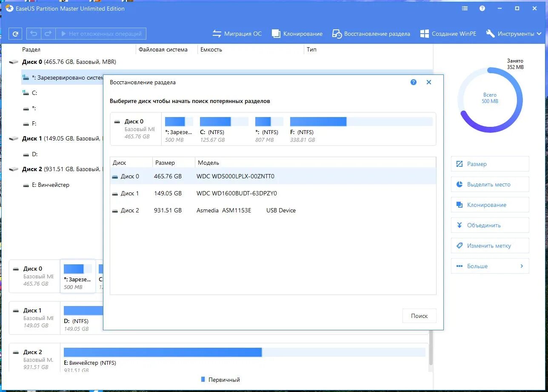
Task: Click the help icon in the recovery dialog
Action: point(414,82)
